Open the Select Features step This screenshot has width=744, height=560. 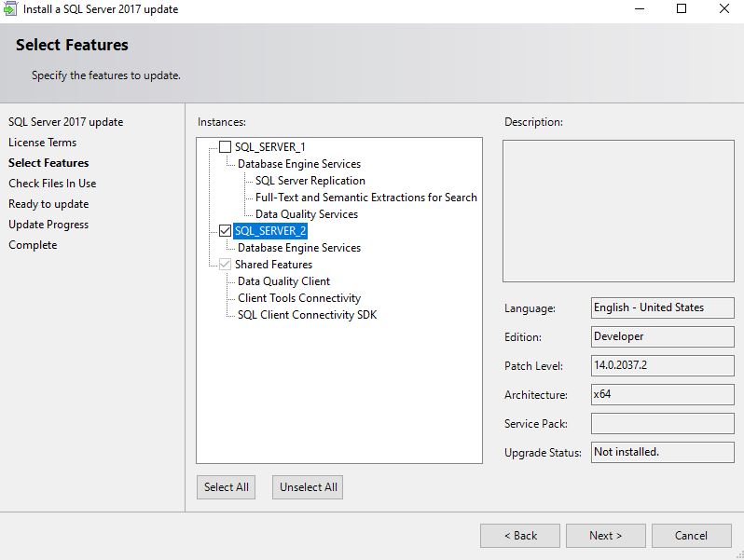[48, 163]
